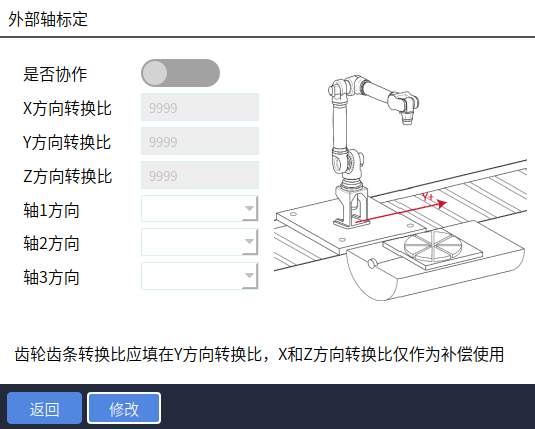This screenshot has height=429, width=535.
Task: Click the robot base mount in diagram
Action: [x=351, y=206]
